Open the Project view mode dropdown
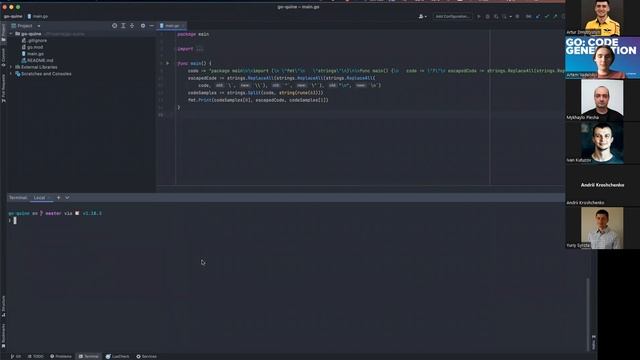Image resolution: width=640 pixels, height=360 pixels. pos(39,26)
